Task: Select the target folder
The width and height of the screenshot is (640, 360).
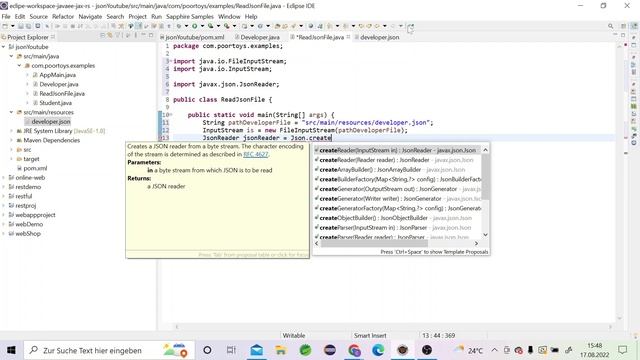Action: click(31, 159)
